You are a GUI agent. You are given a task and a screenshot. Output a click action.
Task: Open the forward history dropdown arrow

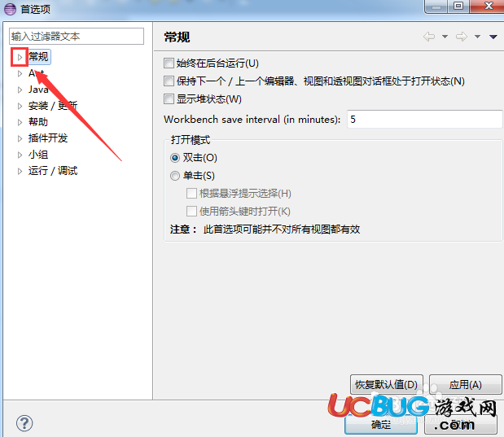click(x=478, y=37)
